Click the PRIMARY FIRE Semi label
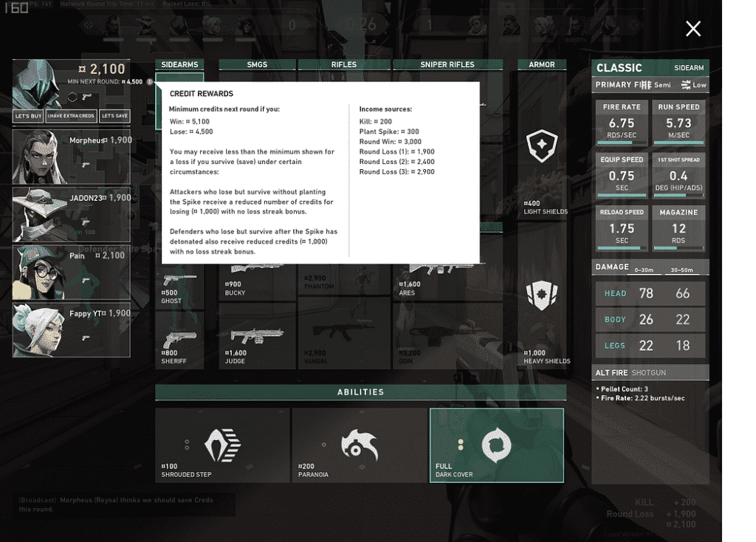 click(x=633, y=85)
